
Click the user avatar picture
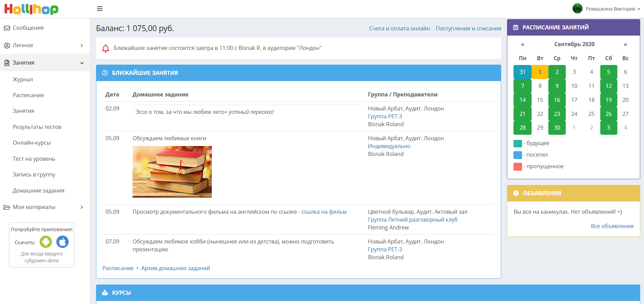click(x=577, y=9)
